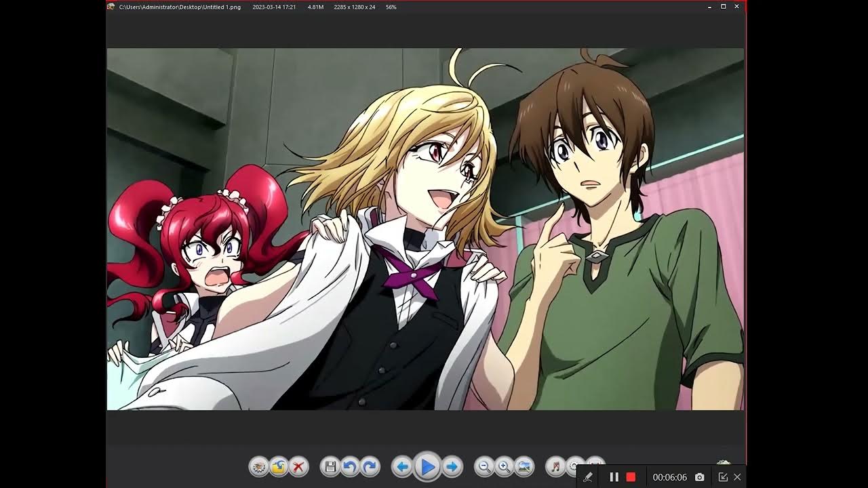The width and height of the screenshot is (868, 488).
Task: Pause the screen recording
Action: pos(614,477)
